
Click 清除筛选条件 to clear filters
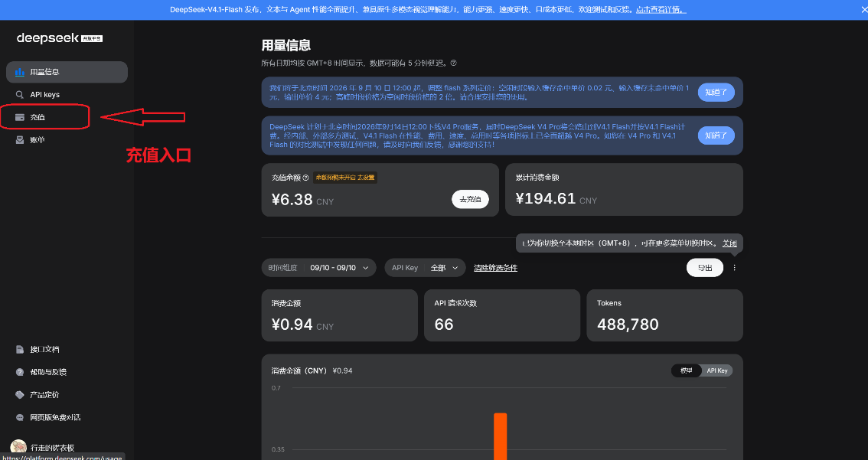click(495, 268)
